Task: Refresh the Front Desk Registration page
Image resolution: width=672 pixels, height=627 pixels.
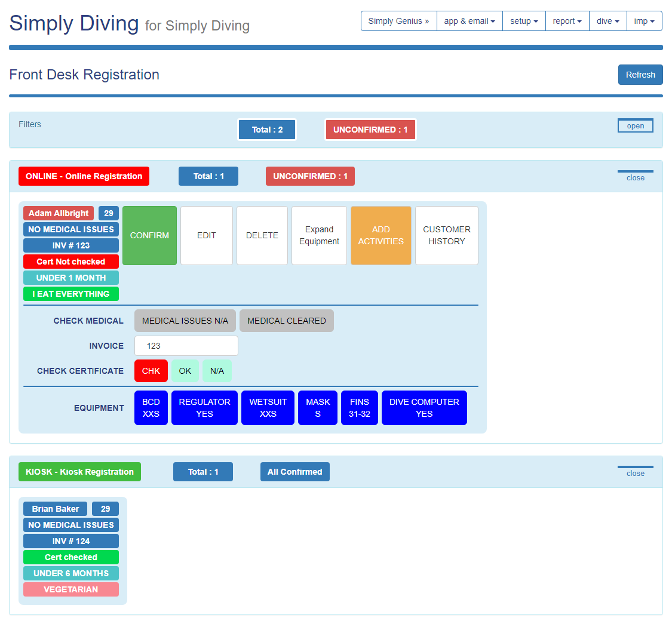Action: click(640, 75)
